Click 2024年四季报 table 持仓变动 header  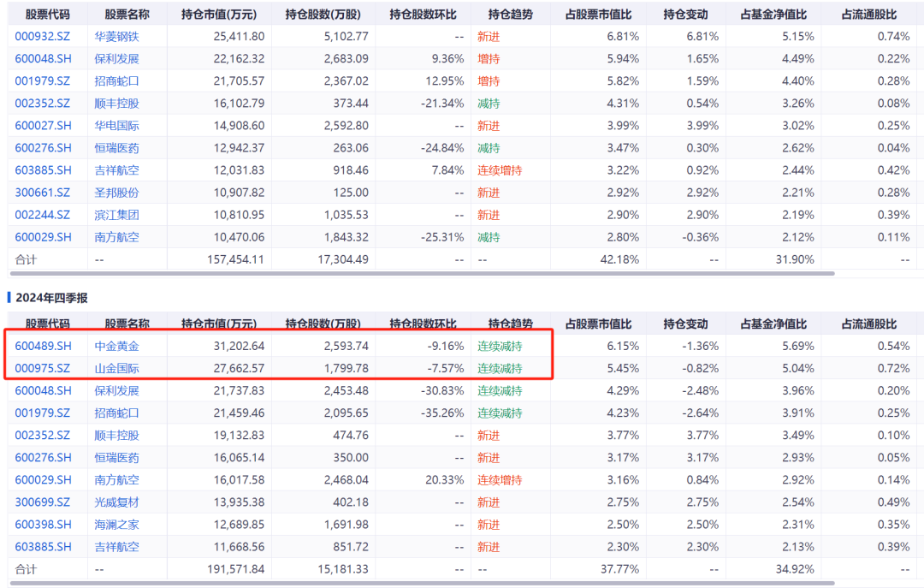click(x=685, y=324)
